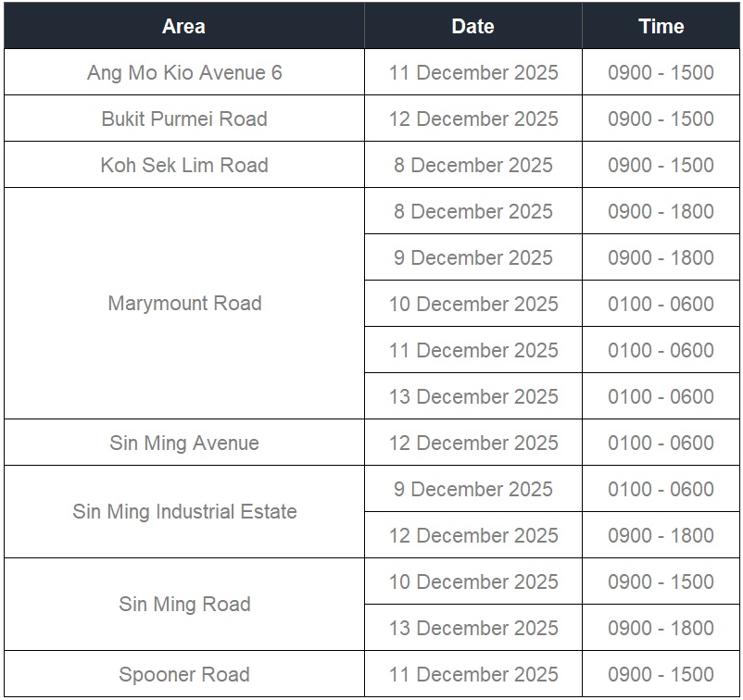Select the date for Koh Sek Lim Road

click(x=473, y=165)
